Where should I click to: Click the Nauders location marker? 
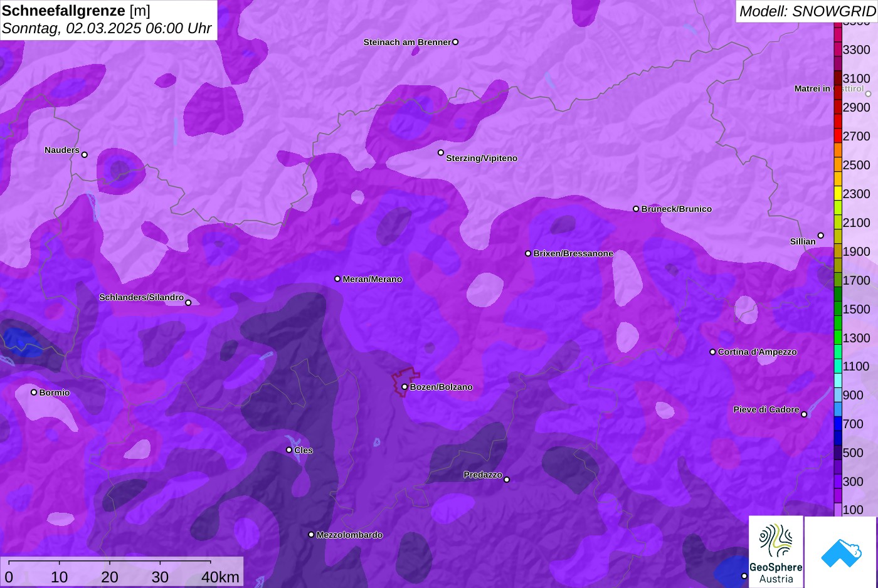[x=85, y=155]
